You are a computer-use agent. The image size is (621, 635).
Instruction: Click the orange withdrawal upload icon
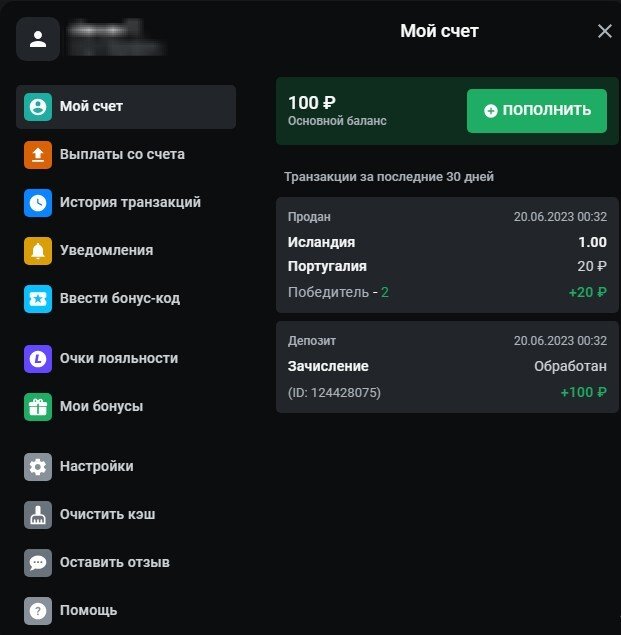tap(38, 155)
